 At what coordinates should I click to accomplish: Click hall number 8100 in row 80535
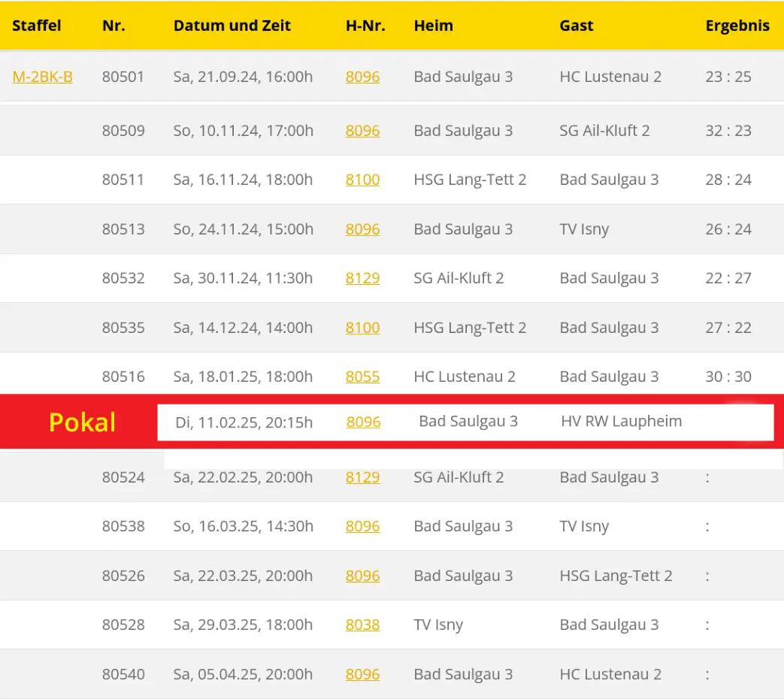tap(362, 328)
